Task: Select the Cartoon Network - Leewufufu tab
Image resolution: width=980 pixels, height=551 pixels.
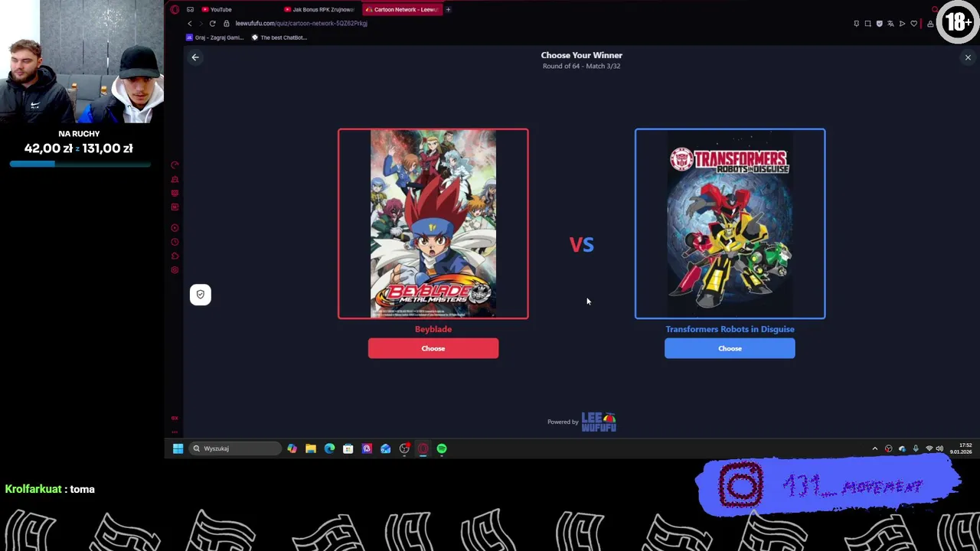Action: tap(402, 9)
